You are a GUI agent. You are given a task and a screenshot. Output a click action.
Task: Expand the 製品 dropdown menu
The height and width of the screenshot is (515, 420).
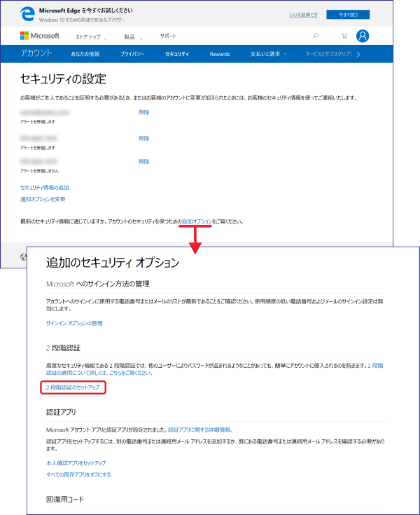point(133,37)
